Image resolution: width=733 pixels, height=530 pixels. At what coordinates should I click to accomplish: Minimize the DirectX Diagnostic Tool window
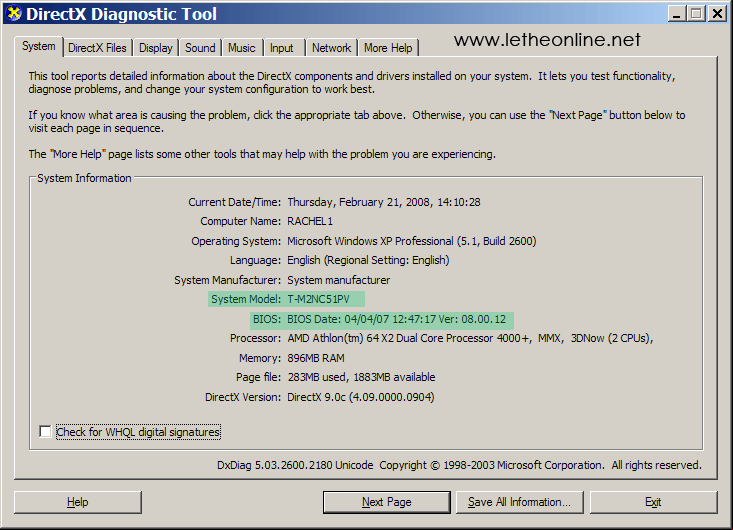pyautogui.click(x=676, y=14)
